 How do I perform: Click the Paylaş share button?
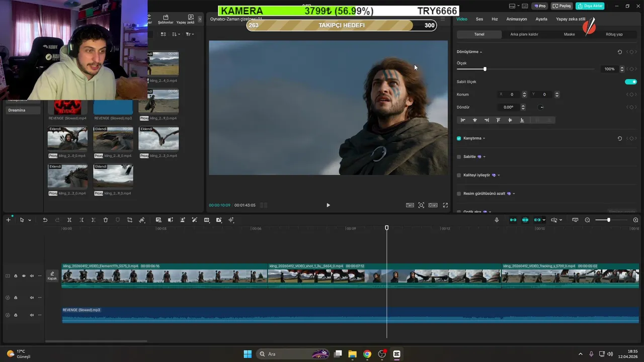(x=562, y=6)
